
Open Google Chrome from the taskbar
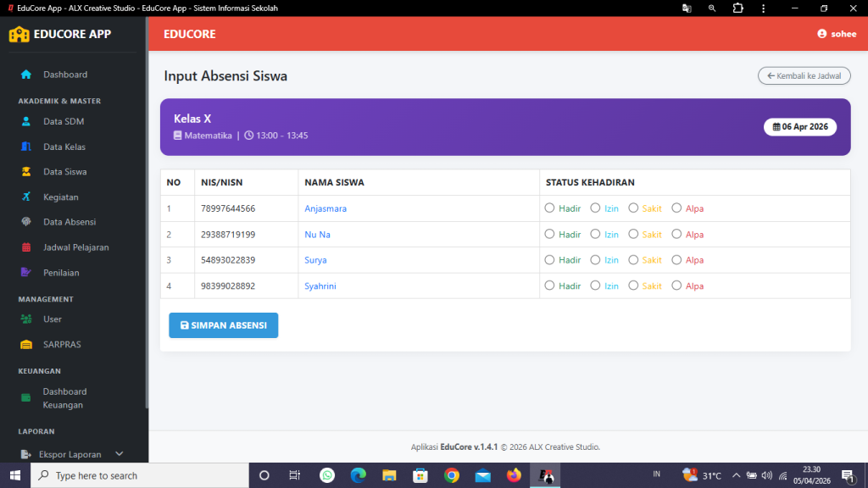pos(452,475)
